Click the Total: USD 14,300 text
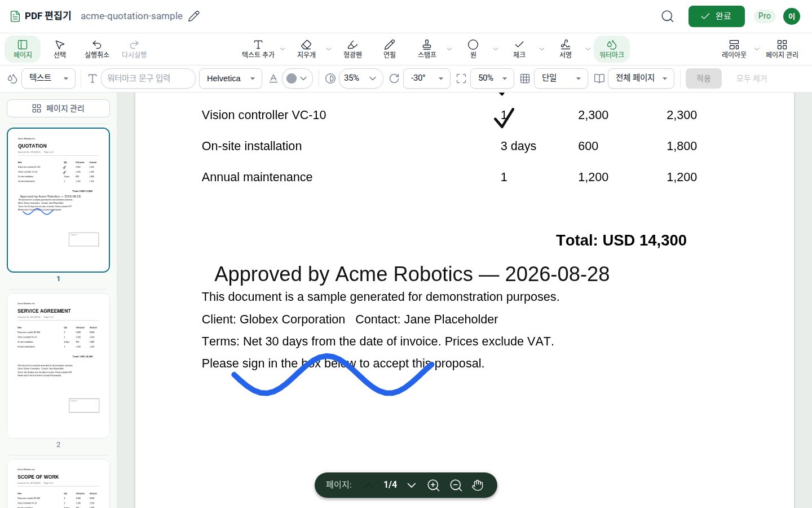This screenshot has height=508, width=812. click(621, 240)
